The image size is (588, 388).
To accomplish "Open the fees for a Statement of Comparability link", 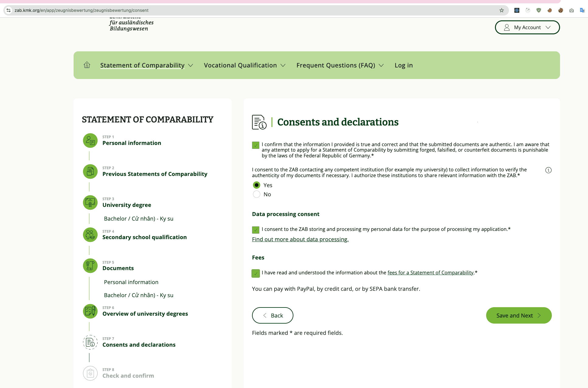I will click(430, 273).
